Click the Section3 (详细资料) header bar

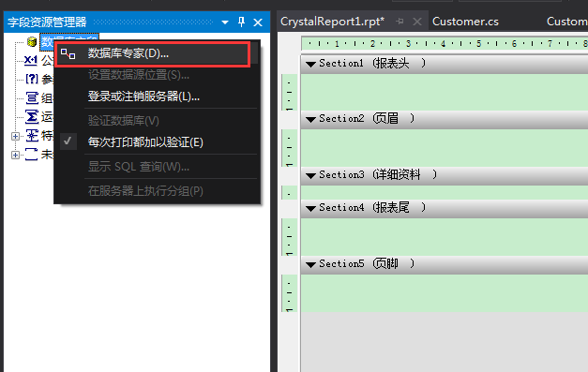coord(445,175)
